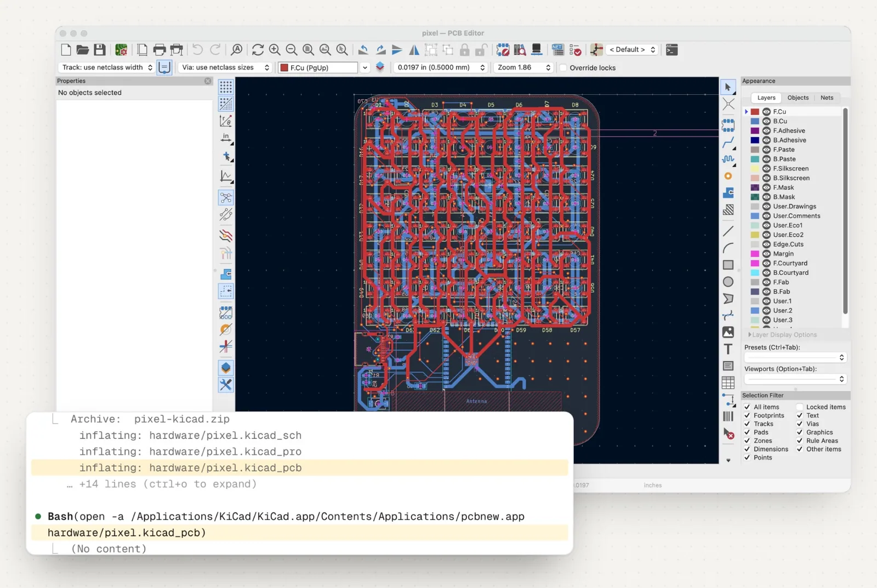
Task: Select the Layers tab
Action: click(x=766, y=98)
